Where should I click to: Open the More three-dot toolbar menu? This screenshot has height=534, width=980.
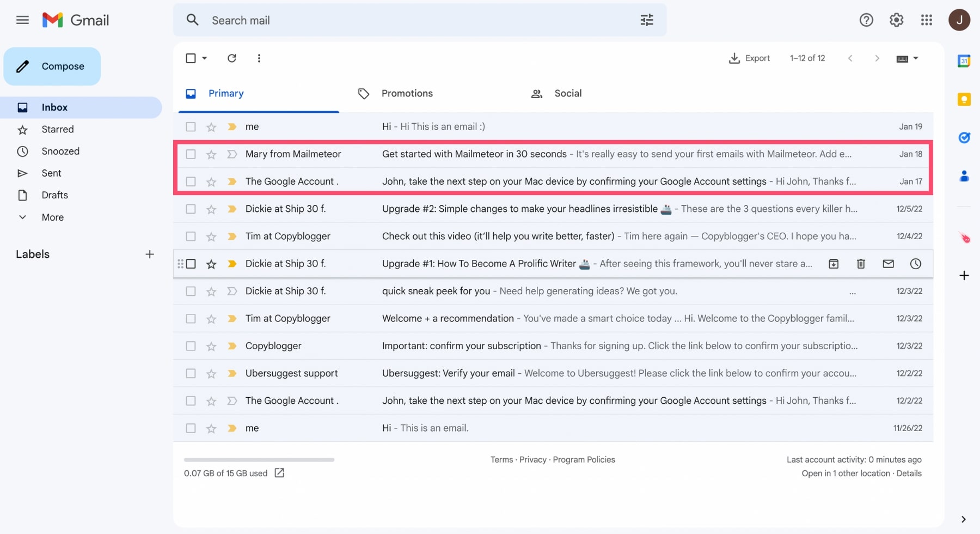tap(259, 58)
